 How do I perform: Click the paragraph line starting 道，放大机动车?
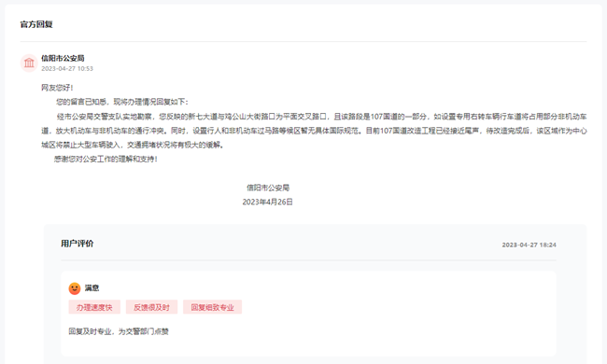315,131
